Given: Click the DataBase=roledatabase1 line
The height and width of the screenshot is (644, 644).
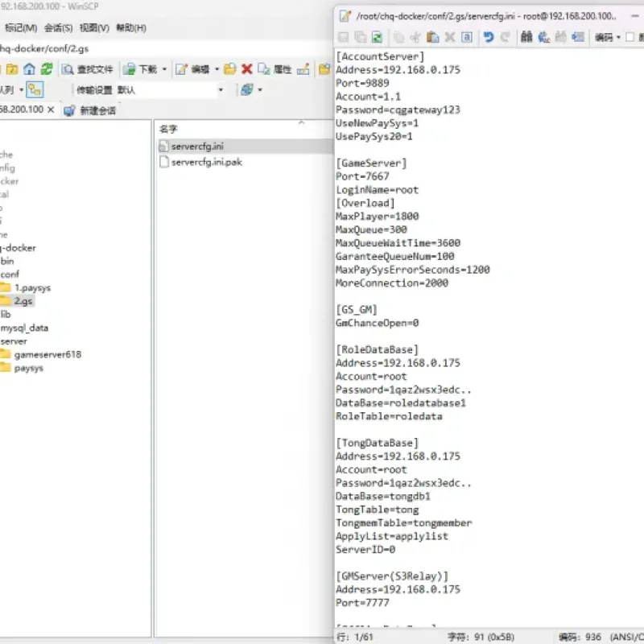Looking at the screenshot, I should tap(401, 403).
